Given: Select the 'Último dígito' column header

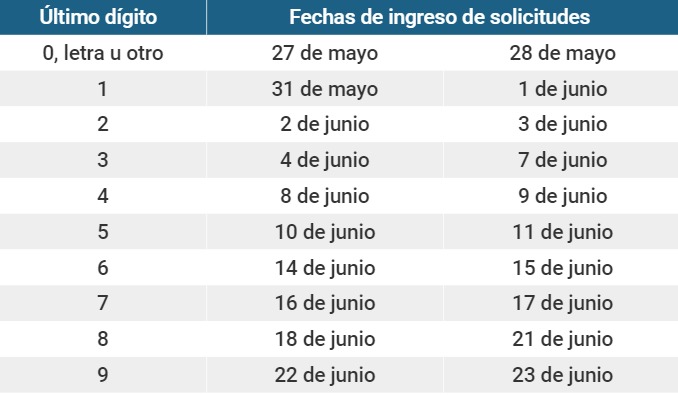Looking at the screenshot, I should coord(103,17).
